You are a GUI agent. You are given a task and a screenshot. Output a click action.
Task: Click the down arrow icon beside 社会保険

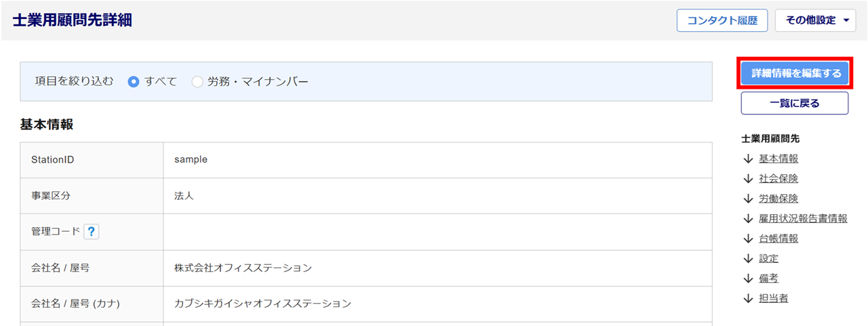[748, 179]
